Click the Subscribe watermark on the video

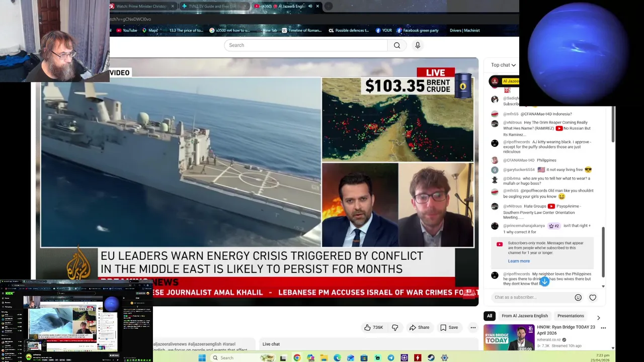(469, 292)
